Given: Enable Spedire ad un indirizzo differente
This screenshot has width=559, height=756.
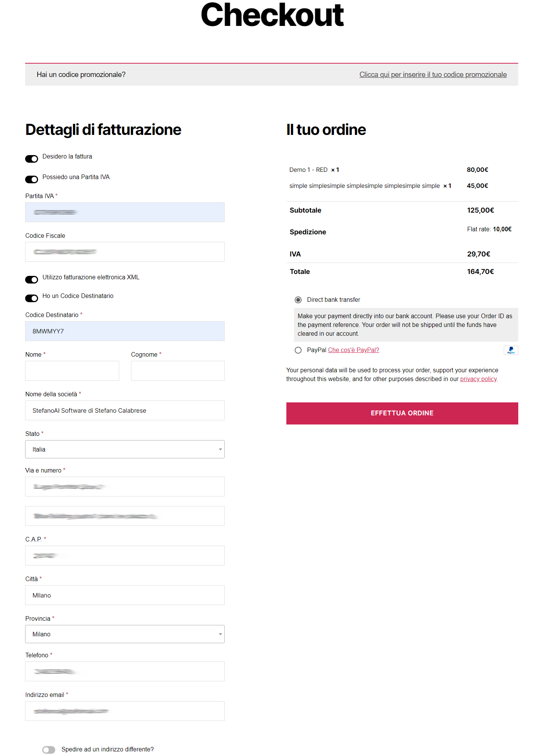Looking at the screenshot, I should (x=49, y=750).
